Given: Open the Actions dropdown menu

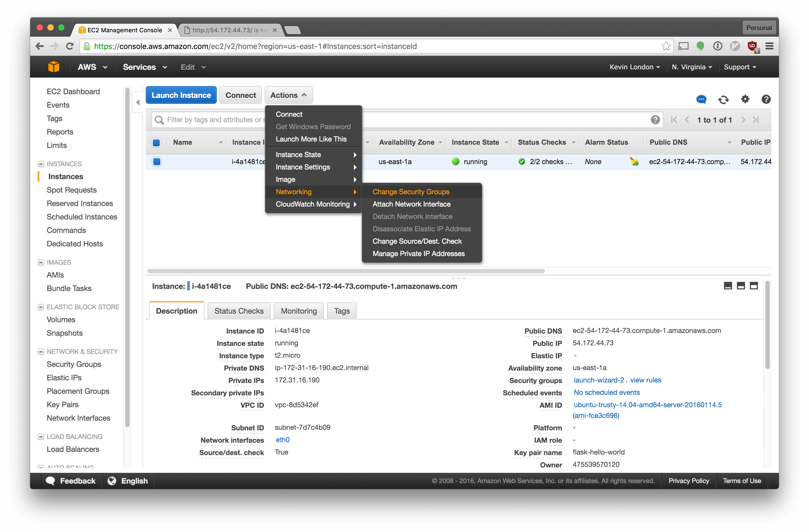Looking at the screenshot, I should coord(287,95).
